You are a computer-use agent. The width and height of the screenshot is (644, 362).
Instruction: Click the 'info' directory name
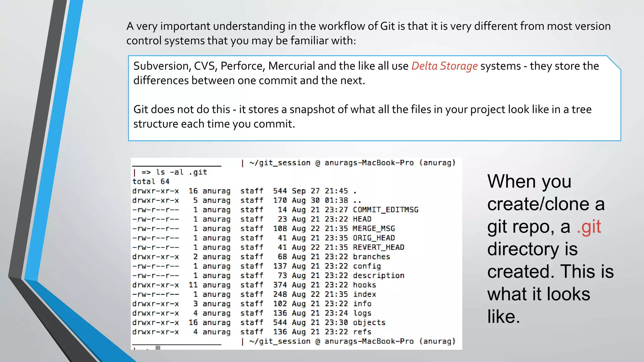(x=362, y=304)
